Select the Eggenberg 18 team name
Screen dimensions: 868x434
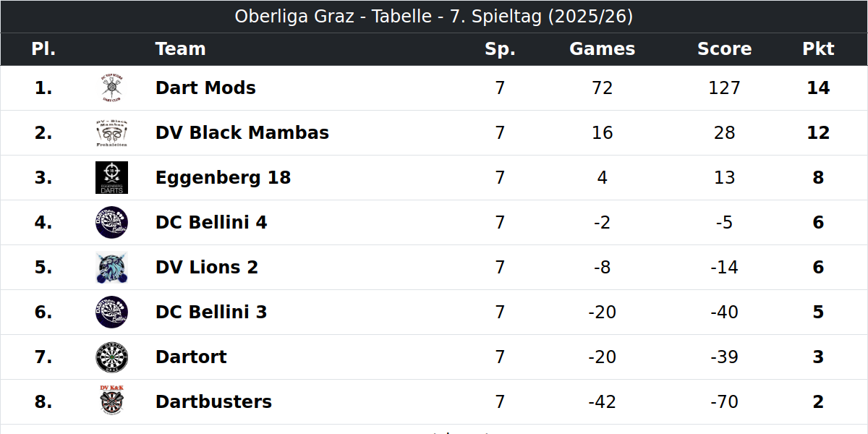point(223,178)
